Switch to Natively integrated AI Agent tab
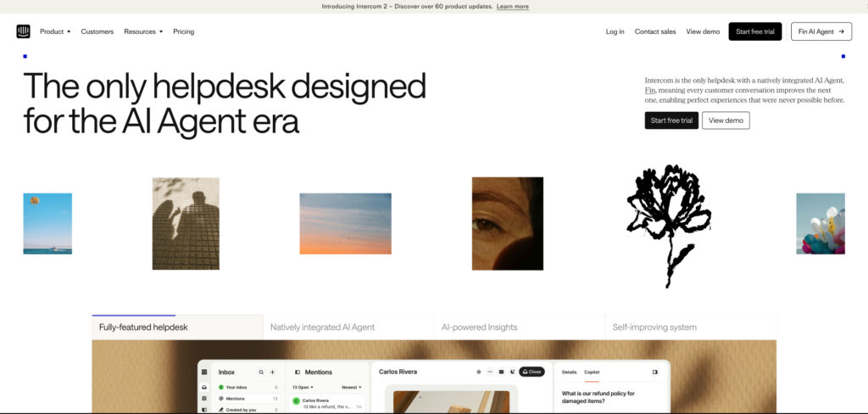Screen dimensions: 868x414 [348, 327]
